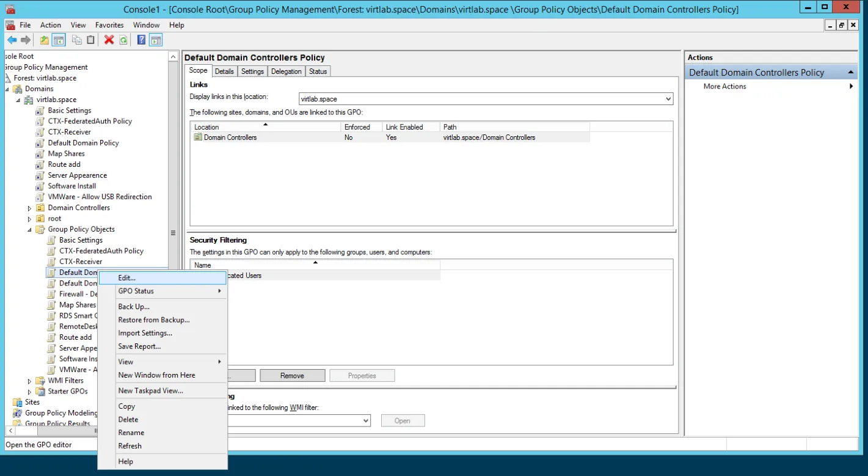
Task: Select the Basic Settings GPO under Group Policy Objects
Action: (x=81, y=240)
